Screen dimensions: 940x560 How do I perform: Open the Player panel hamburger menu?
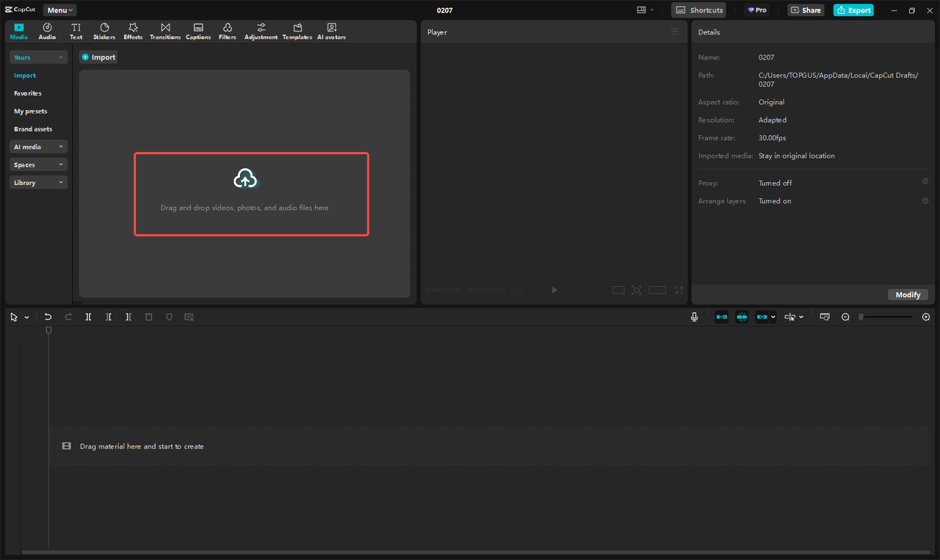tap(675, 32)
